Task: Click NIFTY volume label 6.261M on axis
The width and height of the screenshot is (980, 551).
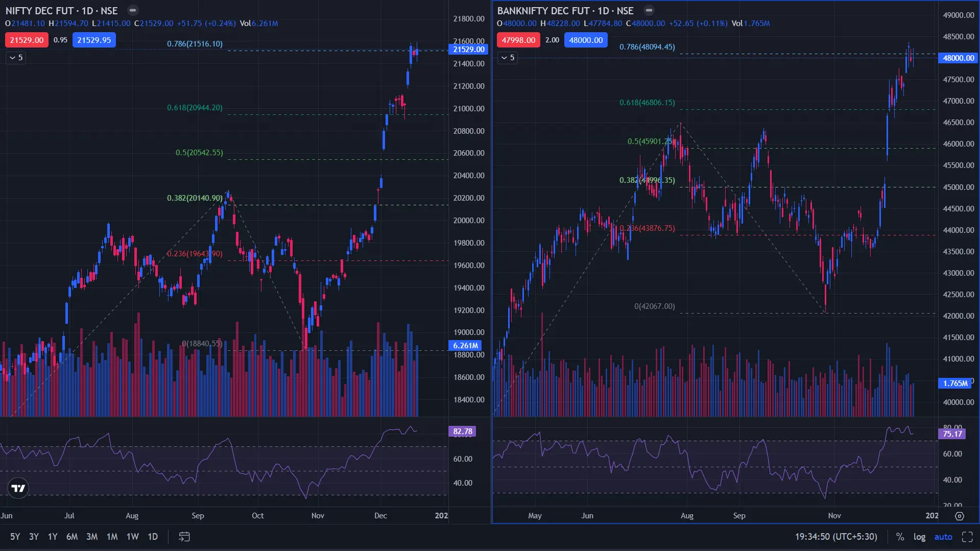Action: coord(465,346)
